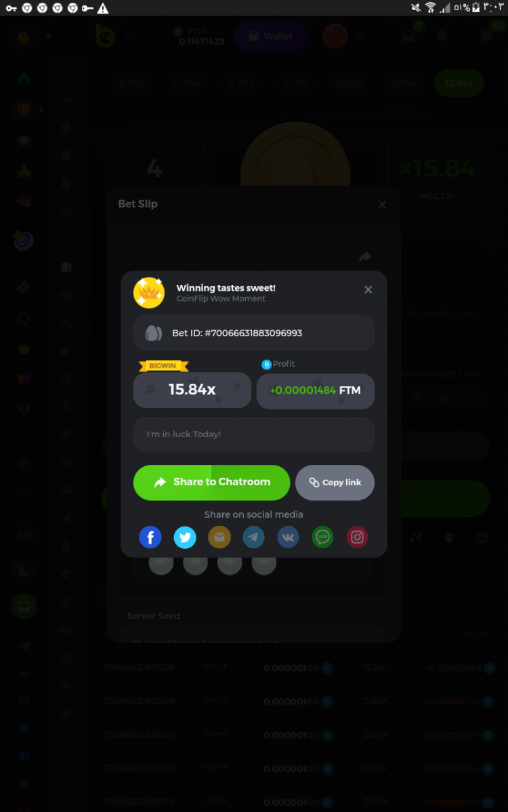Share win on VK
This screenshot has height=812, width=508.
[x=289, y=538]
